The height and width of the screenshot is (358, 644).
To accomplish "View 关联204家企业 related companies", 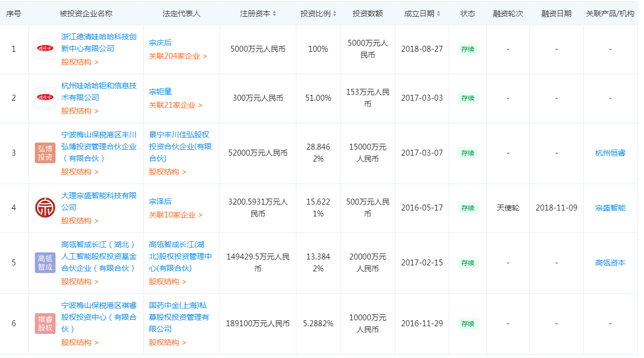I will tap(178, 56).
